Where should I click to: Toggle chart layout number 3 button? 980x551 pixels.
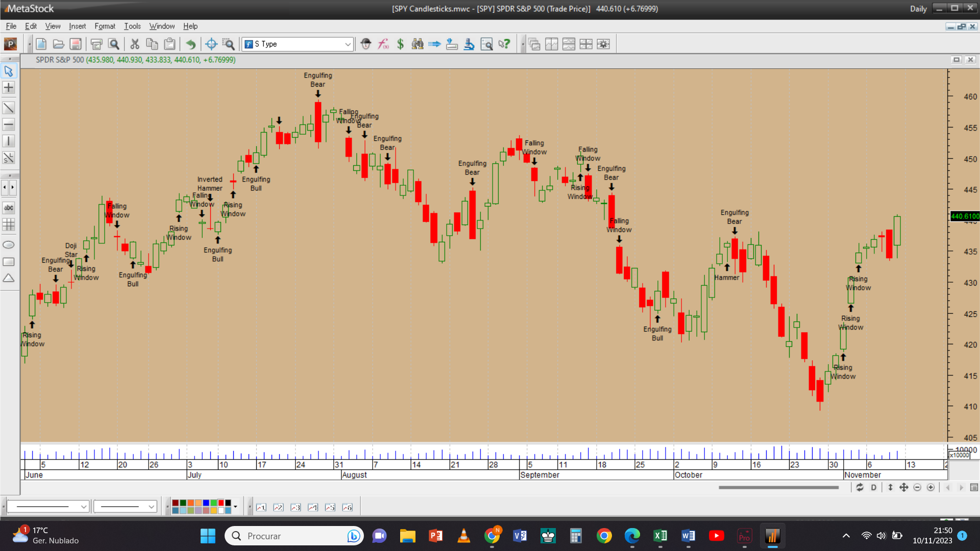tap(296, 507)
